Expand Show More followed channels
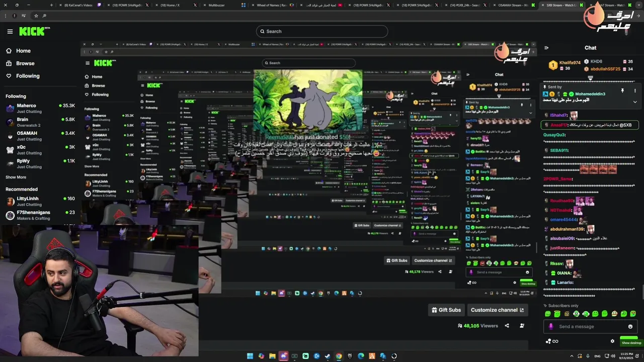Image resolution: width=644 pixels, height=362 pixels. click(16, 177)
